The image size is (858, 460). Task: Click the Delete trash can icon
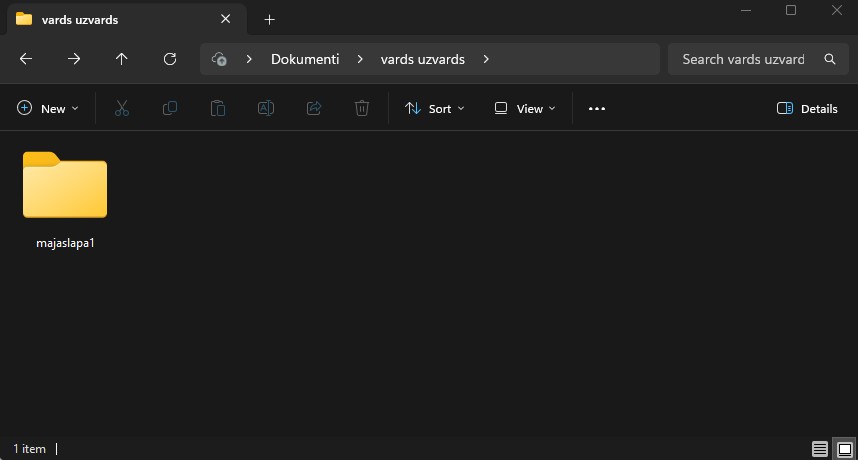362,108
